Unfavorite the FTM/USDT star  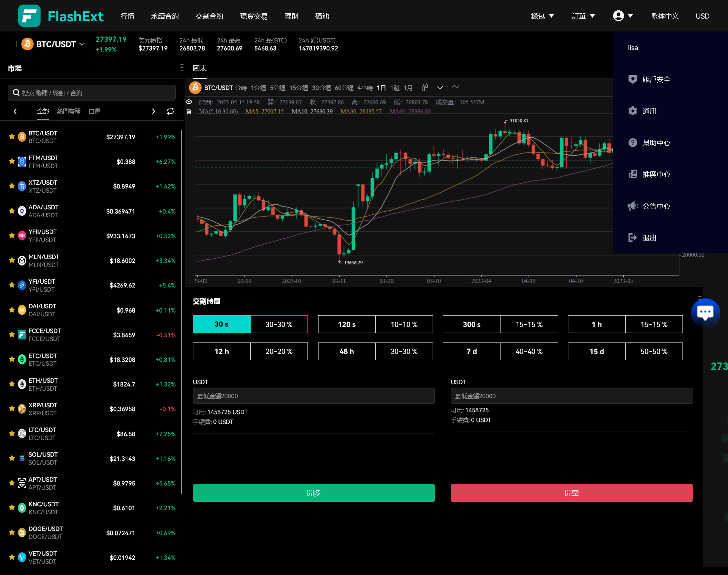click(12, 162)
